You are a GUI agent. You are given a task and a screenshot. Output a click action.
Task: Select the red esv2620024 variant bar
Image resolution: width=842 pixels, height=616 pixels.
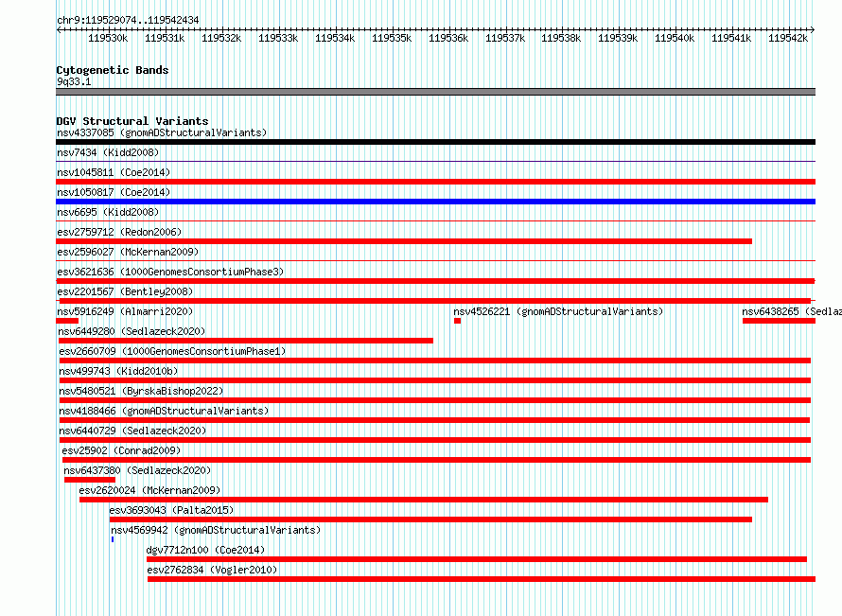424,500
